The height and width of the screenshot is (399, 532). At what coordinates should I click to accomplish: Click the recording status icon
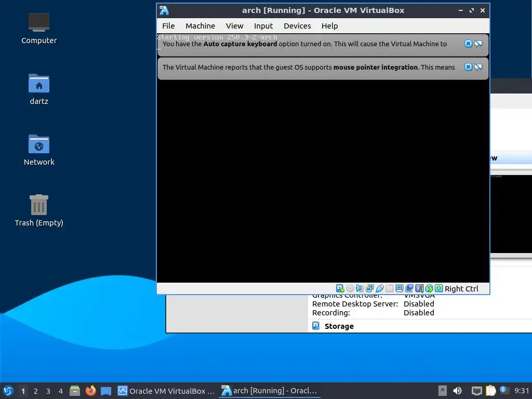(x=409, y=288)
